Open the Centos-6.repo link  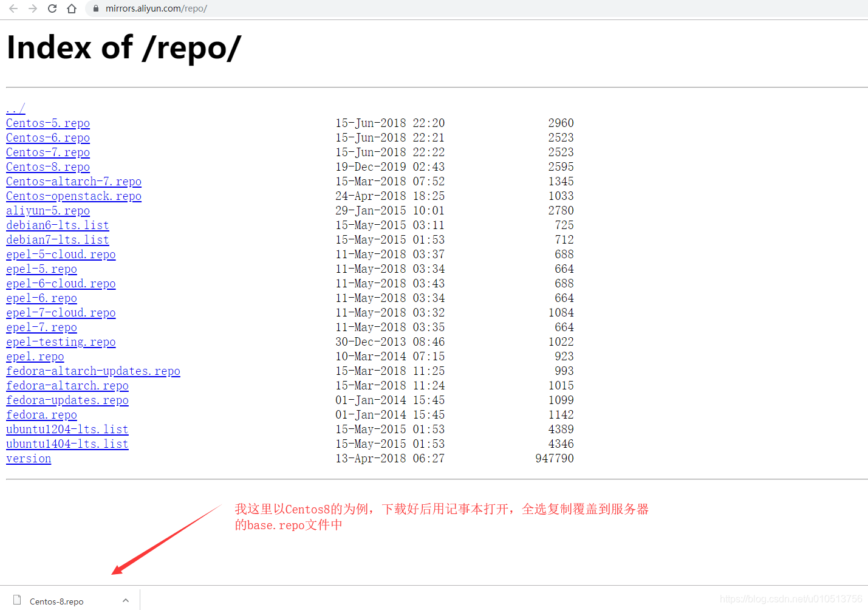coord(48,138)
